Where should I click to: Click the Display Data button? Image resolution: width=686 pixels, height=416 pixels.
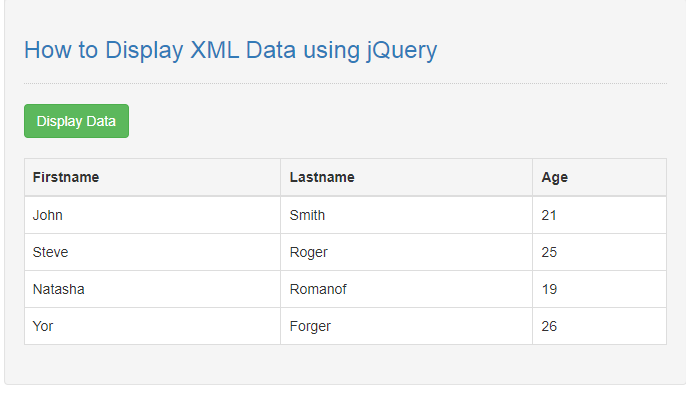(76, 121)
